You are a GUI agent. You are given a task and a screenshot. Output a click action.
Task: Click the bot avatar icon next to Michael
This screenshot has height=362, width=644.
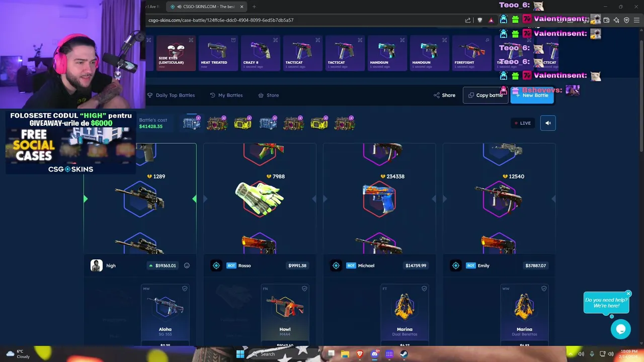tap(336, 265)
